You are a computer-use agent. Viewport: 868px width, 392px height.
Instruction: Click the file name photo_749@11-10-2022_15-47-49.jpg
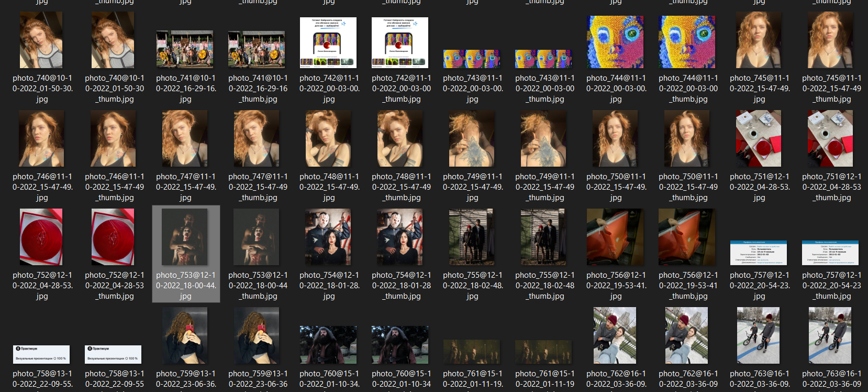[473, 187]
